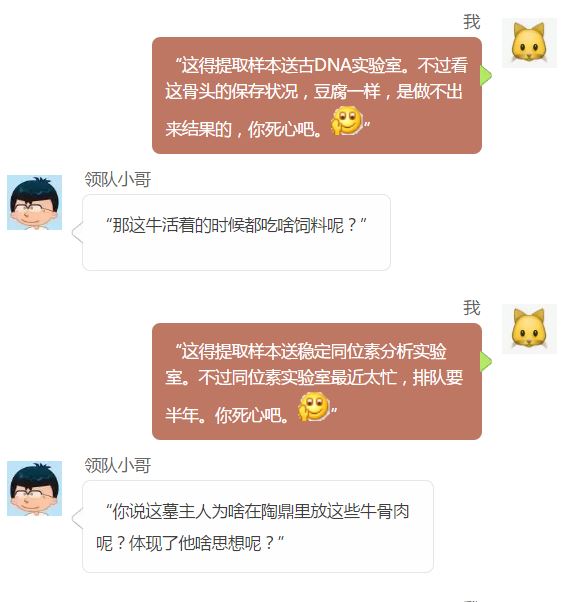This screenshot has height=602, width=563.
Task: Click the text 体现了他啥思想呢
Action: point(195,543)
